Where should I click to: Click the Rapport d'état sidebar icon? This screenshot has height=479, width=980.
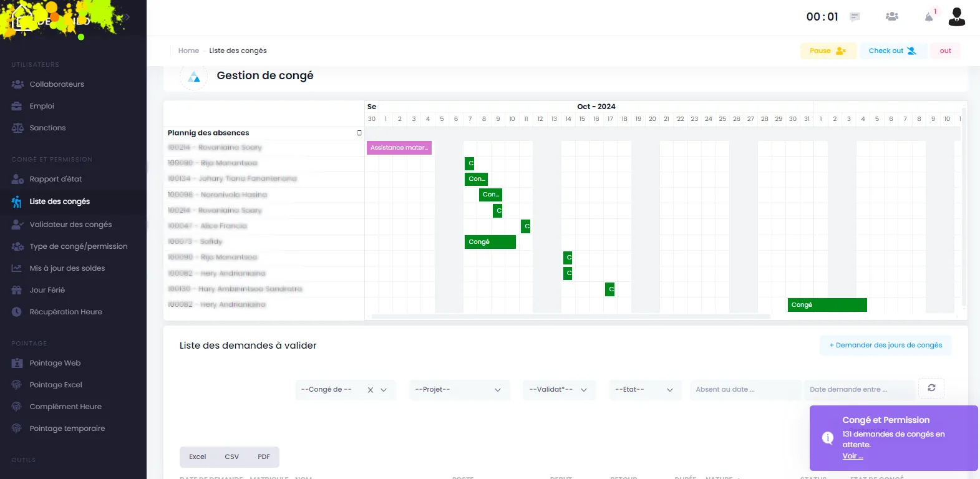click(17, 179)
